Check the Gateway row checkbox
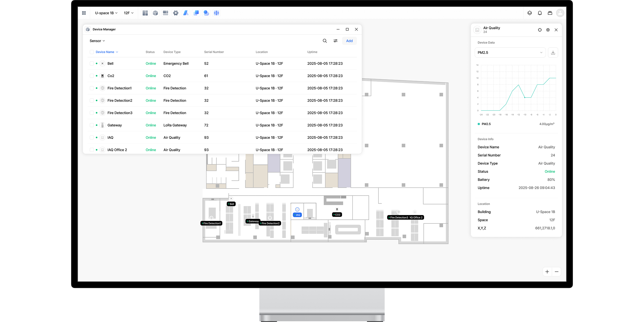This screenshot has height=322, width=644. click(92, 125)
